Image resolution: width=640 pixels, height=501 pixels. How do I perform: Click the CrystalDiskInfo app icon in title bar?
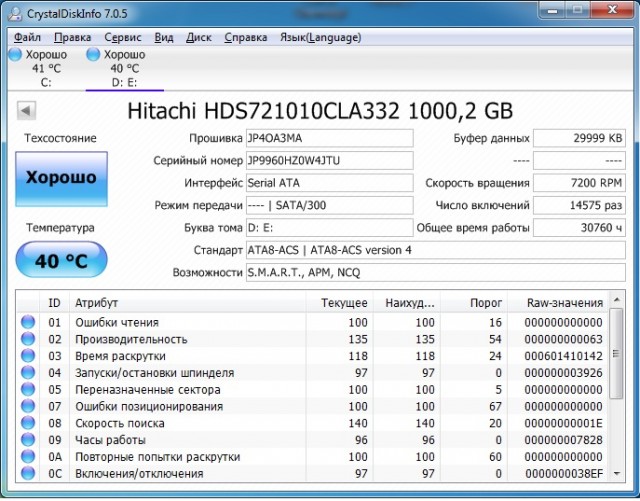15,14
